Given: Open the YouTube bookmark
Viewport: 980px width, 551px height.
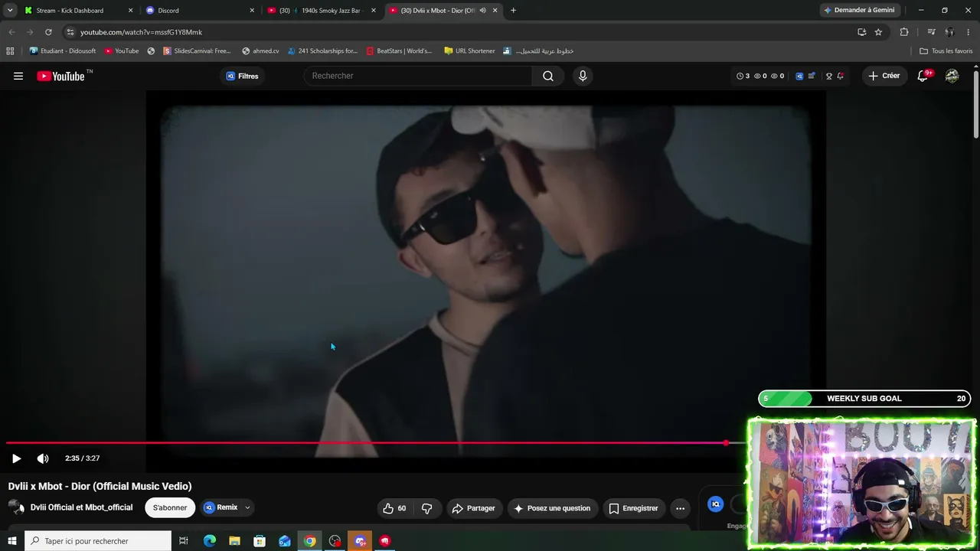Looking at the screenshot, I should [x=121, y=51].
